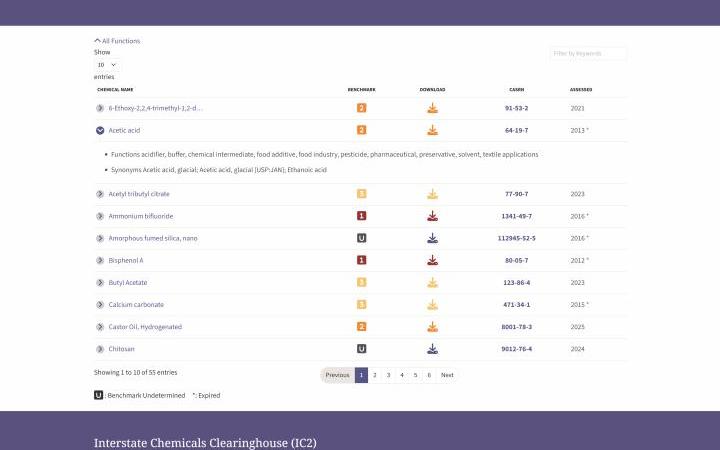Sort by Benchmark column header

(x=361, y=90)
